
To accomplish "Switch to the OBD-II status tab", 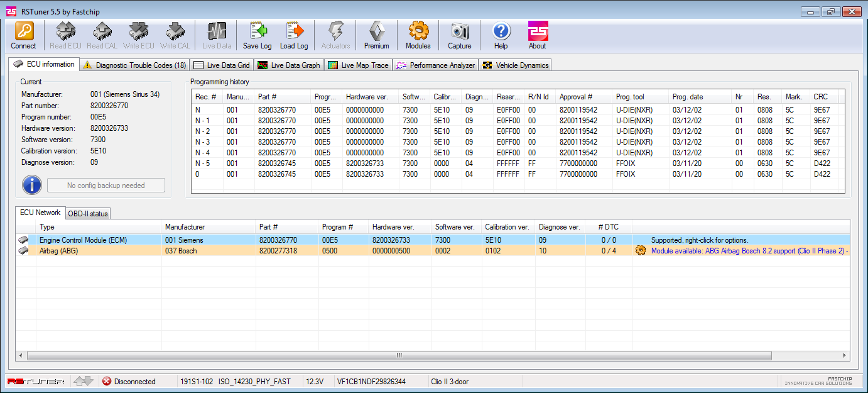I will point(87,213).
